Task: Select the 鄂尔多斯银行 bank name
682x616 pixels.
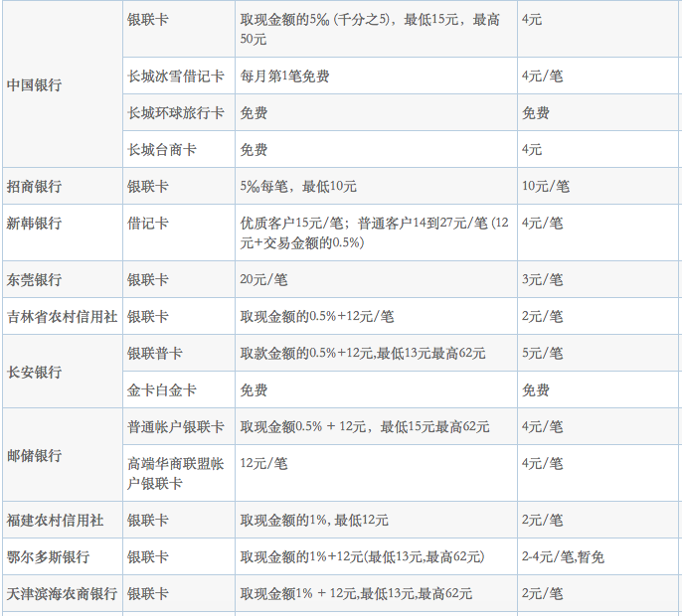Action: pyautogui.click(x=48, y=556)
